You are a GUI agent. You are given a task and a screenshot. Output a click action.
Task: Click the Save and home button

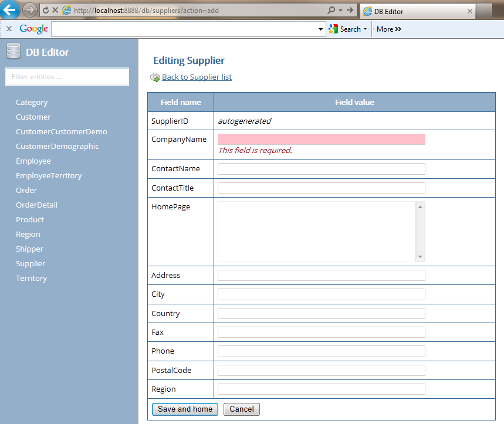click(185, 409)
